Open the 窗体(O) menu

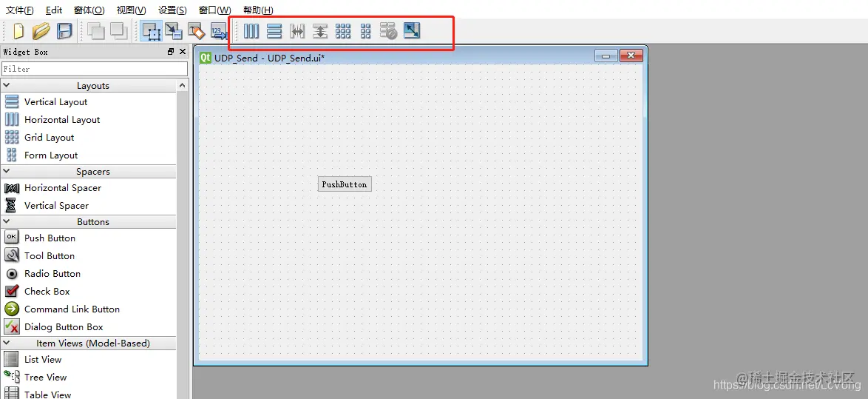point(89,10)
